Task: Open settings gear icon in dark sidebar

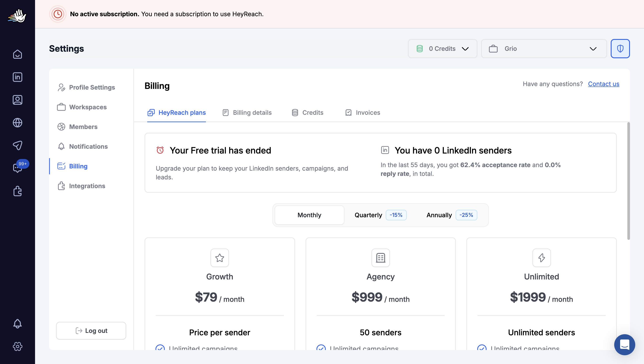Action: (17, 346)
